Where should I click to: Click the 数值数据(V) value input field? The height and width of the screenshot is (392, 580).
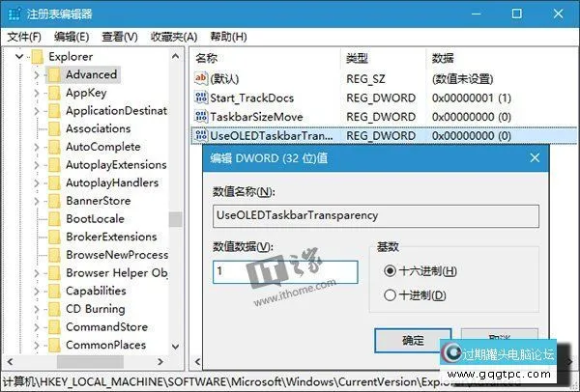[285, 272]
